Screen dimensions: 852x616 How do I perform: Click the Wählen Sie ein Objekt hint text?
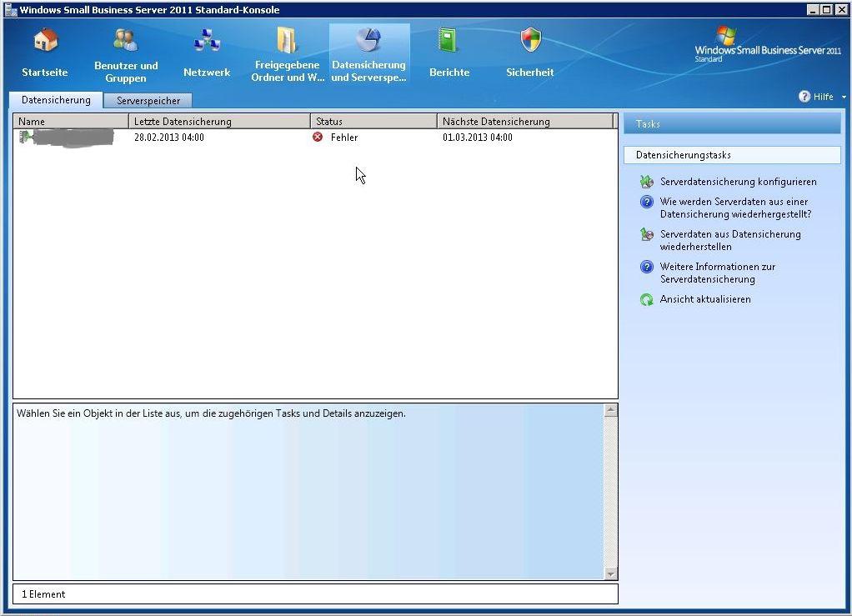[211, 413]
